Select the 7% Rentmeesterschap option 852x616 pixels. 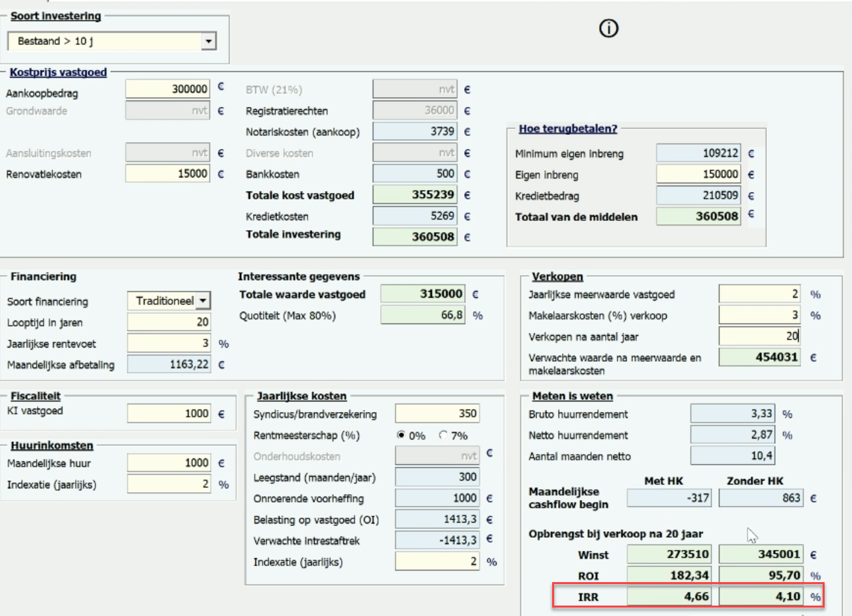click(x=443, y=435)
